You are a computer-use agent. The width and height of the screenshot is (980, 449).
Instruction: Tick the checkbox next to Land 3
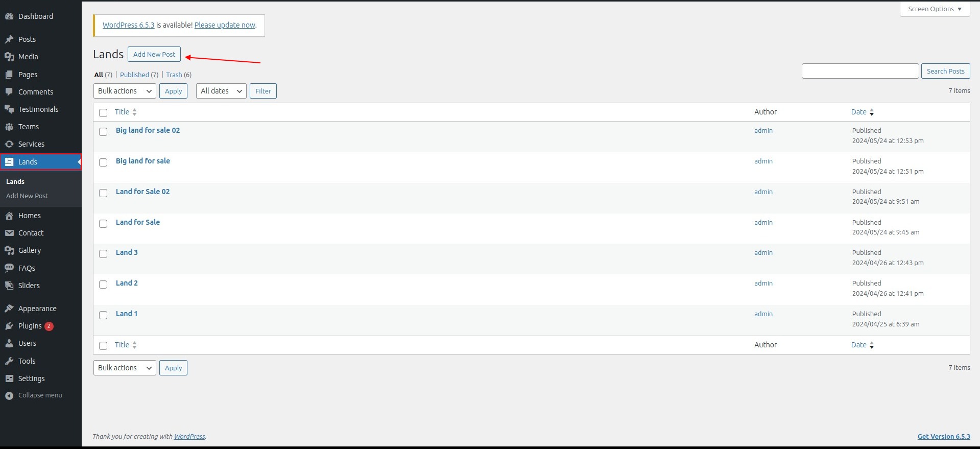(103, 254)
